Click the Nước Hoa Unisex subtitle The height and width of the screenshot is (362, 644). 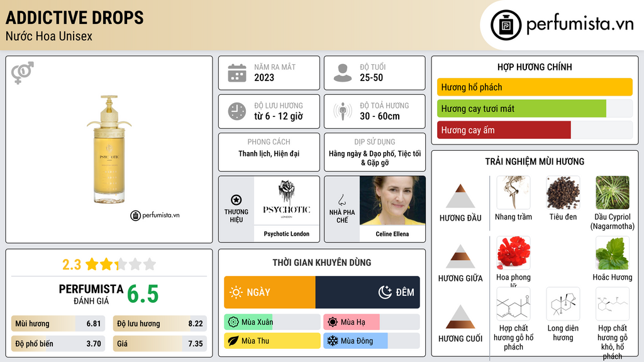click(x=49, y=36)
